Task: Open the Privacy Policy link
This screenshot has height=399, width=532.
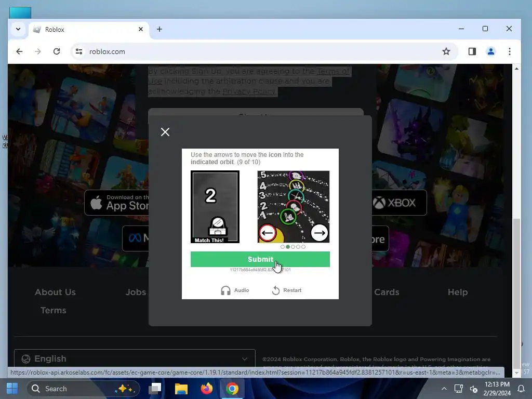Action: 249,91
